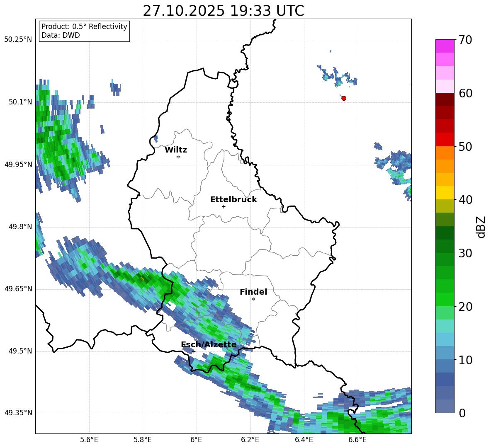This screenshot has width=491, height=448.
Task: Click the colorbar "40" tick label
Action: [x=465, y=200]
